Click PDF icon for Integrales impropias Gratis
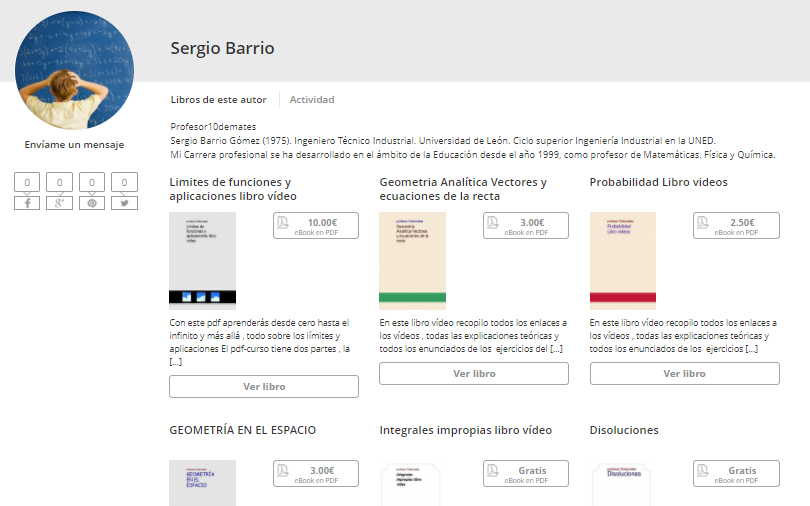Screen dimensions: 810x506 pos(493,470)
